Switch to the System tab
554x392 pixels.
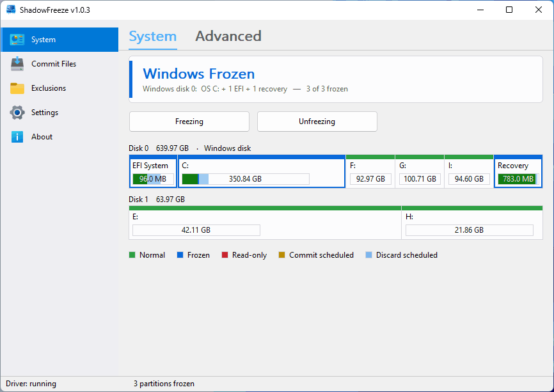(153, 36)
